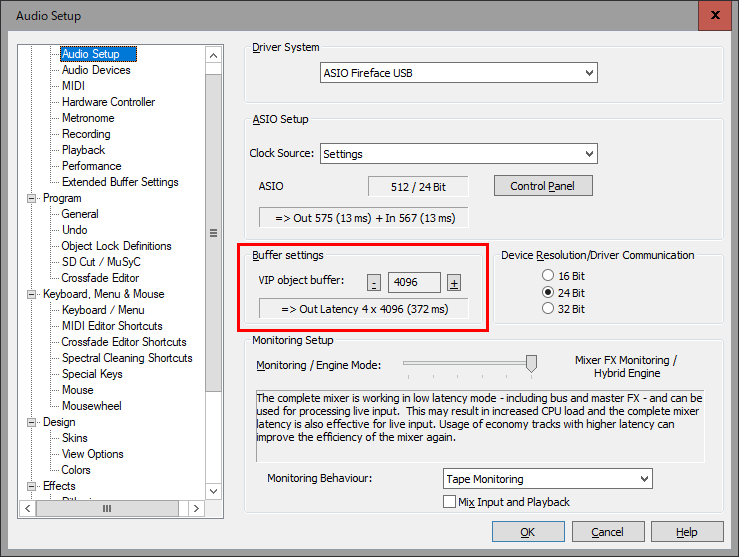Enable Mix Input and Playback checkbox
Viewport: 739px width, 557px height.
click(449, 502)
